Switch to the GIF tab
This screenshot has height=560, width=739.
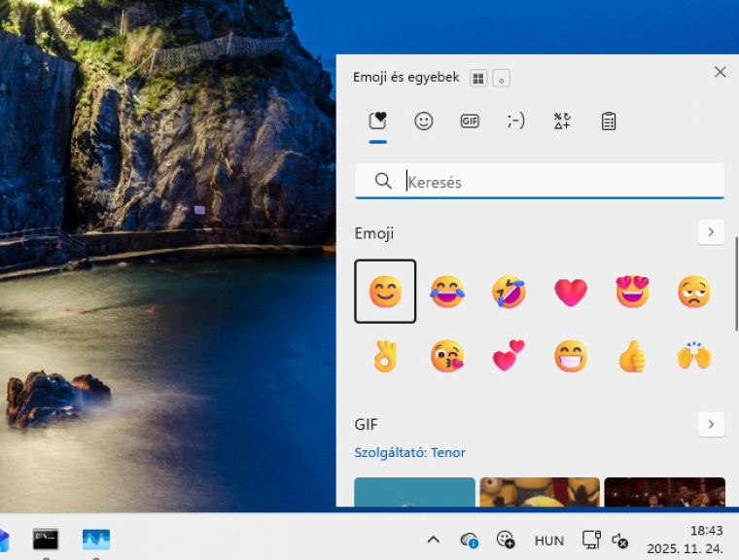(470, 122)
